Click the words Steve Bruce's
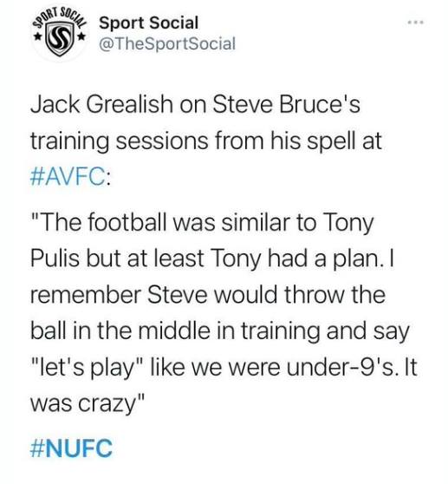448x484 pixels. click(x=286, y=104)
